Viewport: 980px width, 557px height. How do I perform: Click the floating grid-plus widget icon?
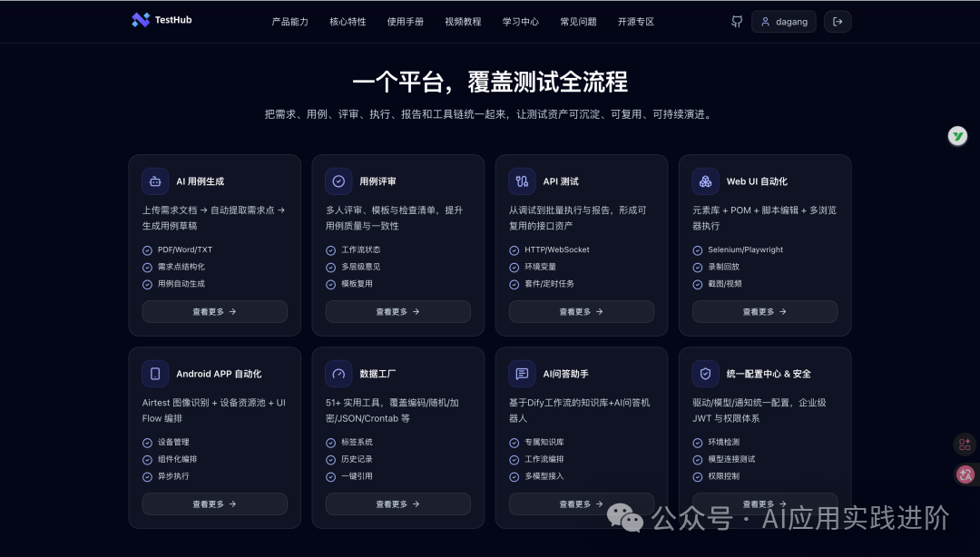[x=965, y=445]
